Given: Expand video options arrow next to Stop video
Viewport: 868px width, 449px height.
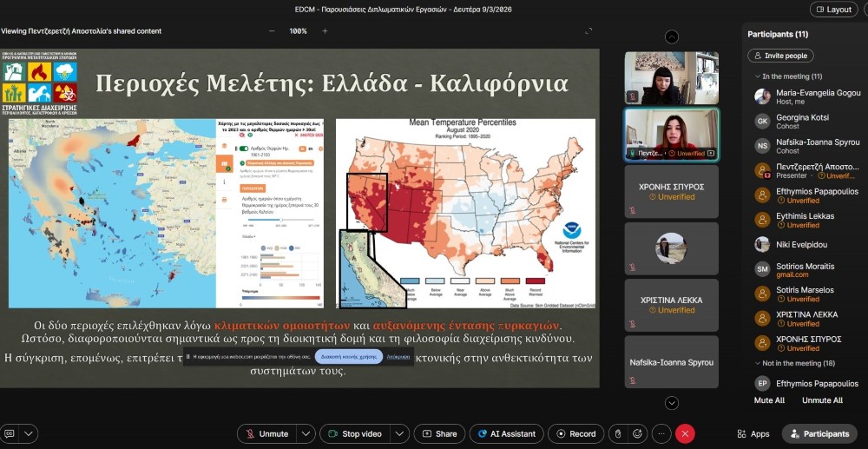Looking at the screenshot, I should (x=398, y=433).
